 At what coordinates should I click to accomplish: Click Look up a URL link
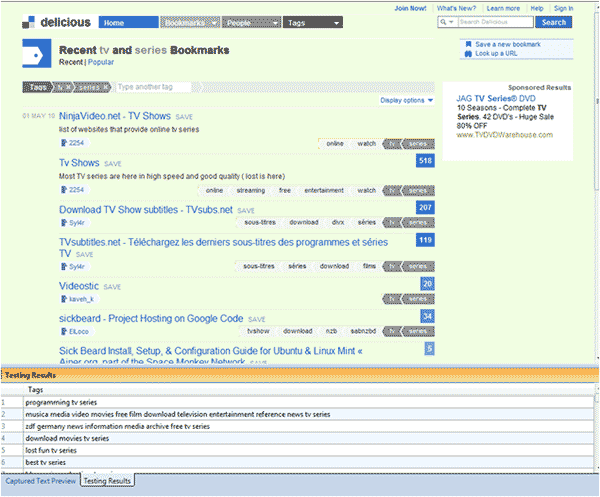click(x=496, y=54)
